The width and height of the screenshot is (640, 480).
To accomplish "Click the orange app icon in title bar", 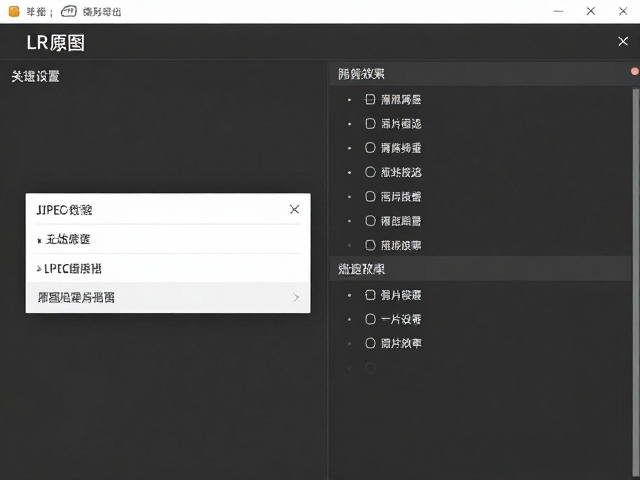I will pyautogui.click(x=14, y=11).
